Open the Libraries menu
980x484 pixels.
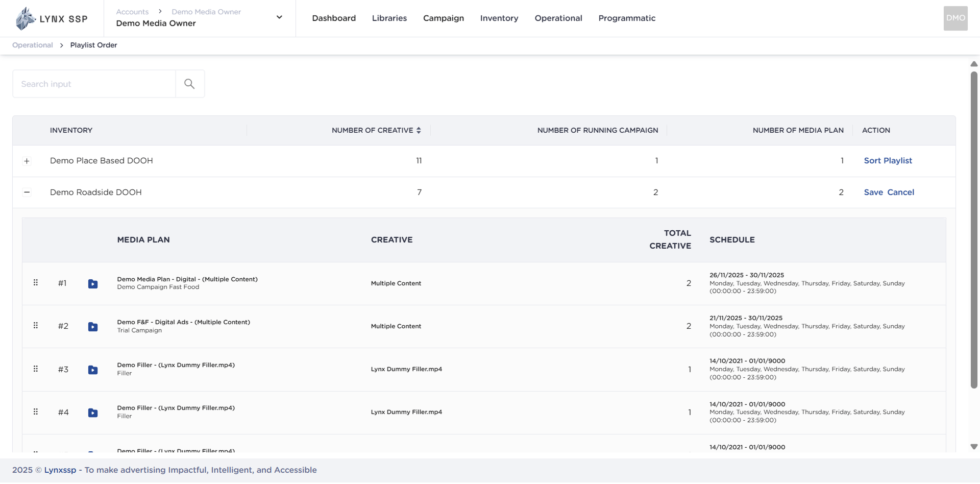click(x=389, y=18)
